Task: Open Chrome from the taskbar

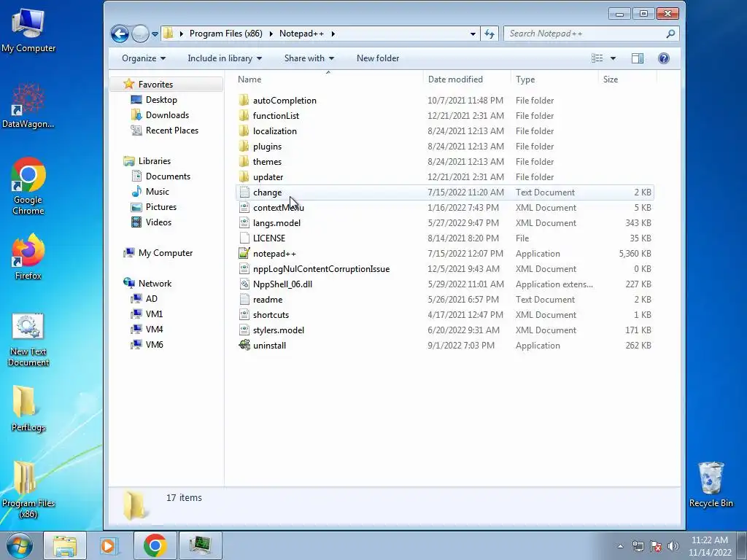Action: tap(155, 545)
